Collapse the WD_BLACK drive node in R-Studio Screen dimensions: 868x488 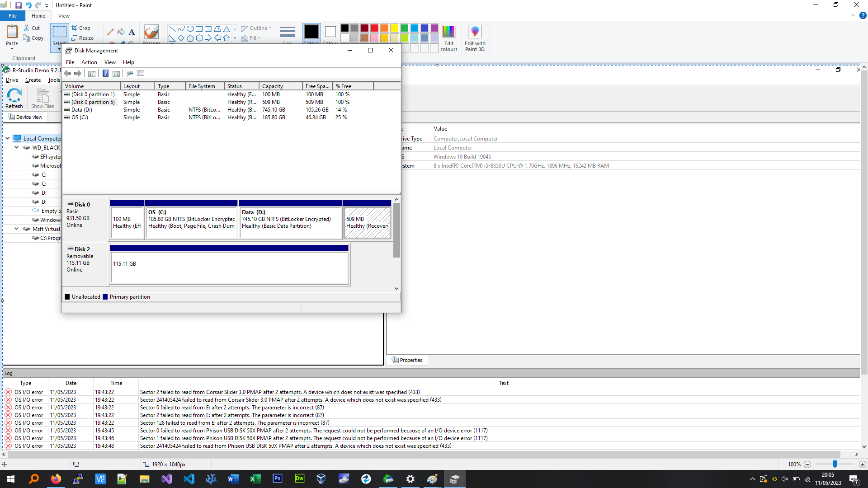[17, 147]
